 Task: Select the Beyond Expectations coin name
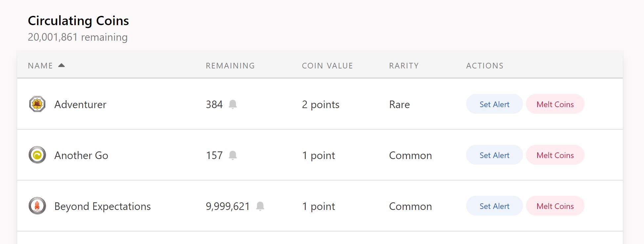102,206
